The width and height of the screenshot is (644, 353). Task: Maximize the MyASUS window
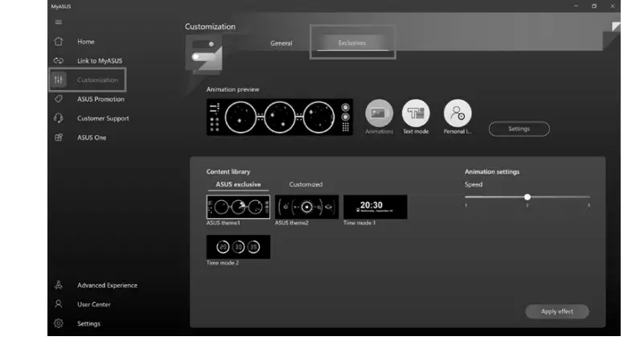[x=594, y=6]
